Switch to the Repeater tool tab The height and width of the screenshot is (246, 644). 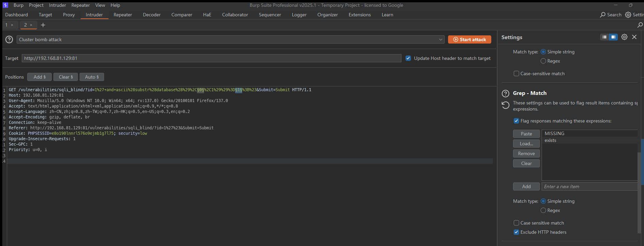pyautogui.click(x=123, y=15)
